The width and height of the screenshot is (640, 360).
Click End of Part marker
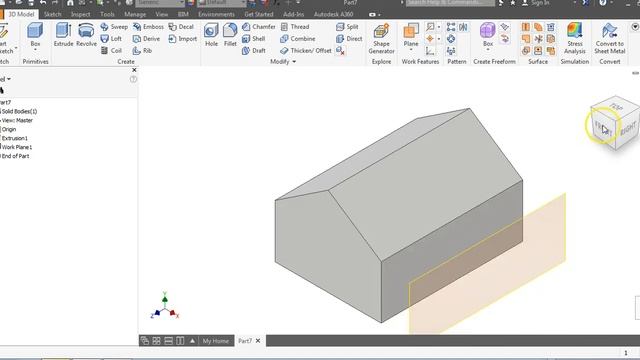point(15,156)
